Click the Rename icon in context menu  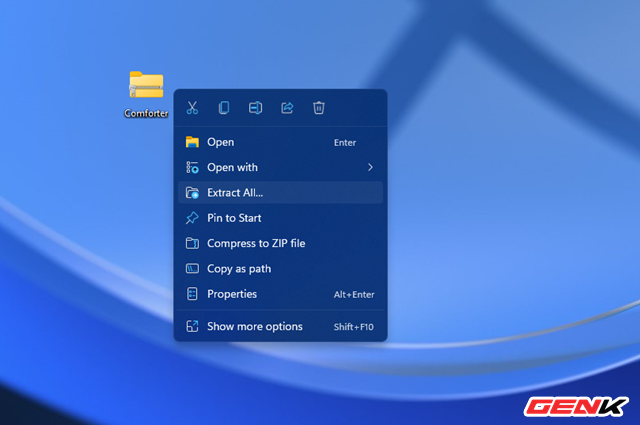(x=256, y=108)
